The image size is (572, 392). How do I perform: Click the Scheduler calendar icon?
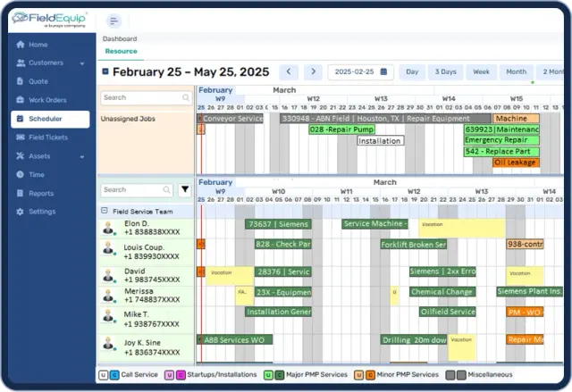[x=20, y=119]
